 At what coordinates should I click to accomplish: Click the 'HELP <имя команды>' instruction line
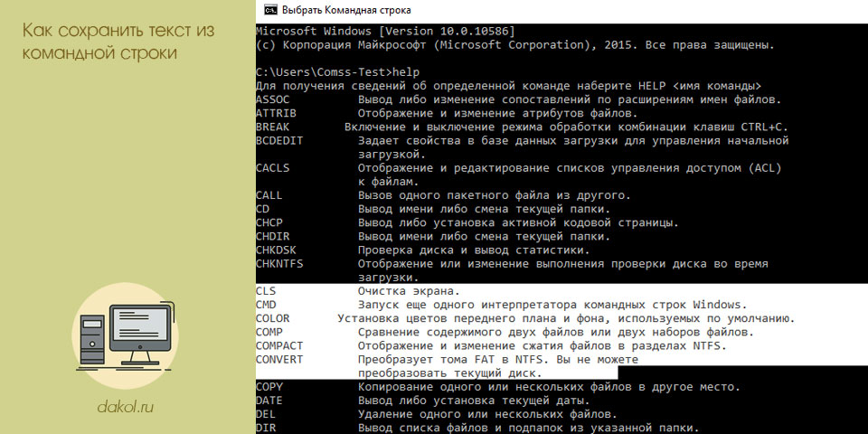(x=508, y=87)
